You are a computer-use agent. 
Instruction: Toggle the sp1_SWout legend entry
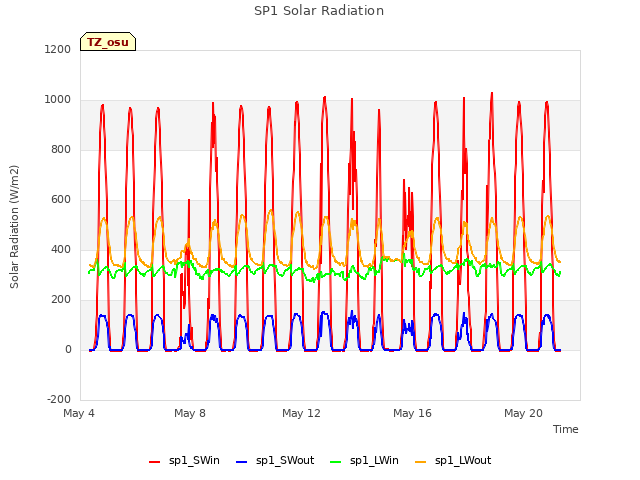point(275,461)
